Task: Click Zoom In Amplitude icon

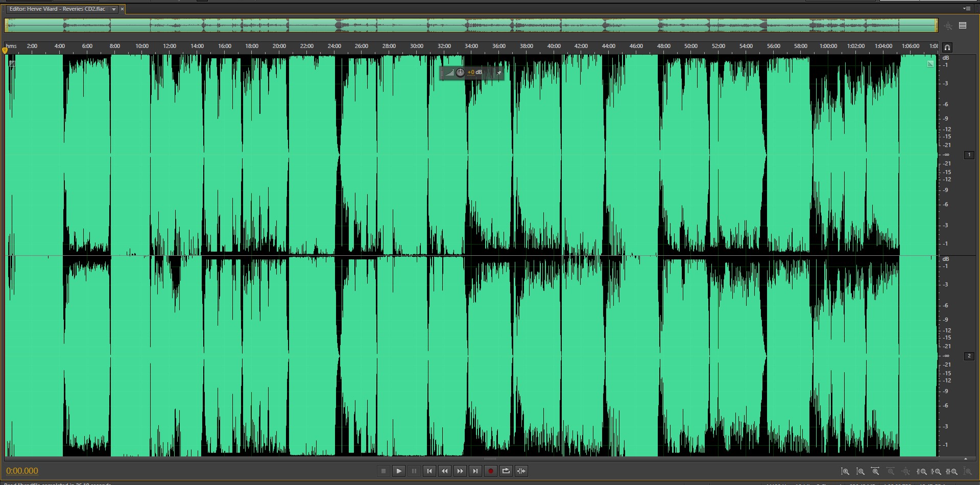Action: click(845, 472)
